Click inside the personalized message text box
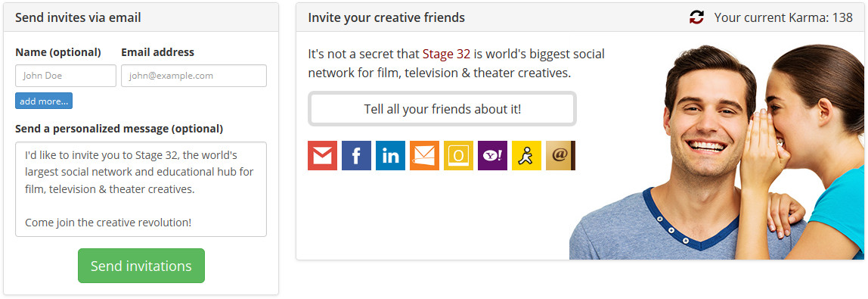The width and height of the screenshot is (868, 299). [x=141, y=189]
